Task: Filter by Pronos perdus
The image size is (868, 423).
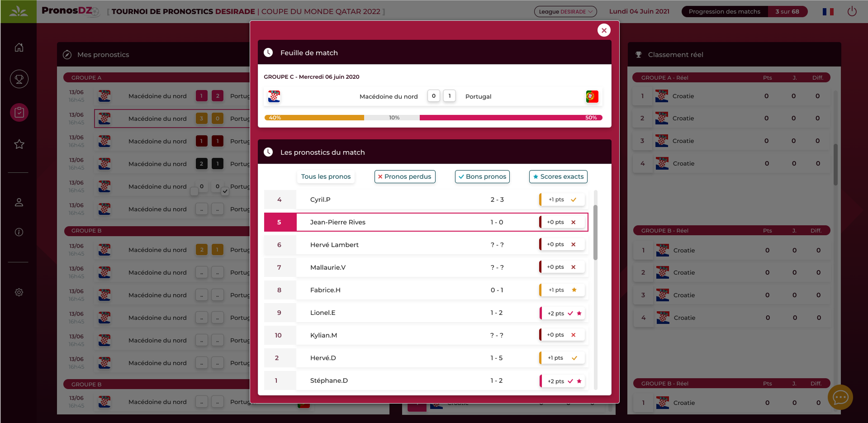Action: tap(405, 176)
